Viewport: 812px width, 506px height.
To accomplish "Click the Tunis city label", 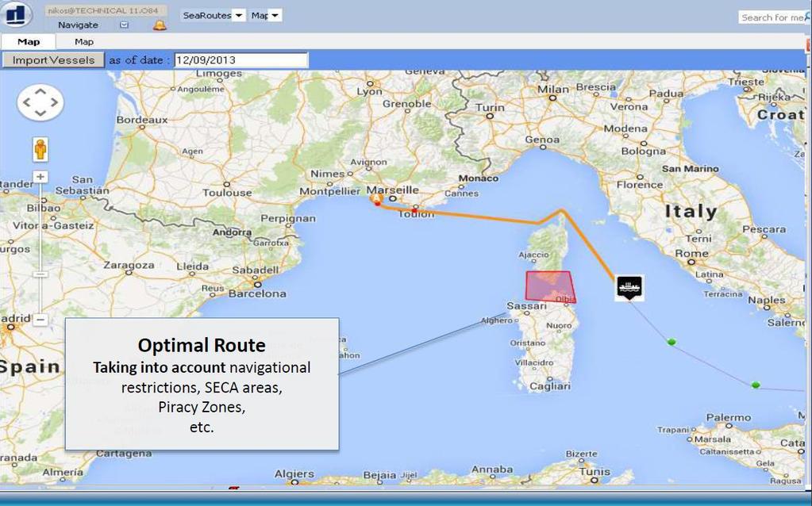I will pyautogui.click(x=595, y=472).
